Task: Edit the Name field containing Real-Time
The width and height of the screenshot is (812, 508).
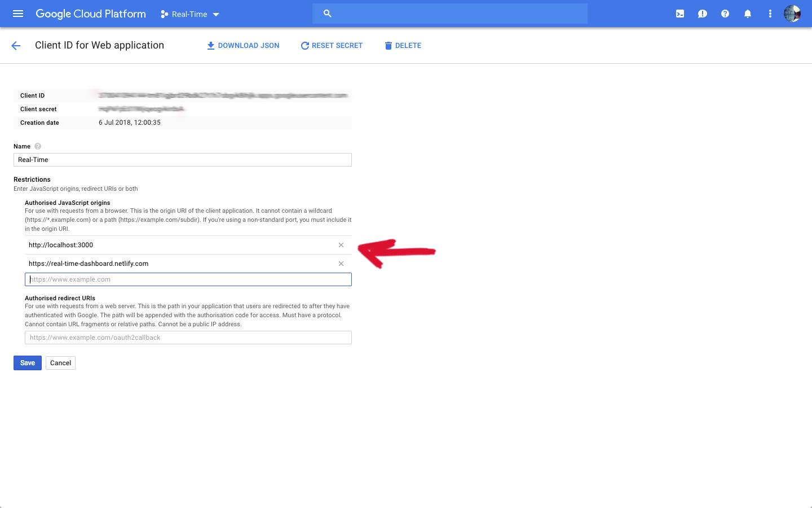Action: [183, 160]
